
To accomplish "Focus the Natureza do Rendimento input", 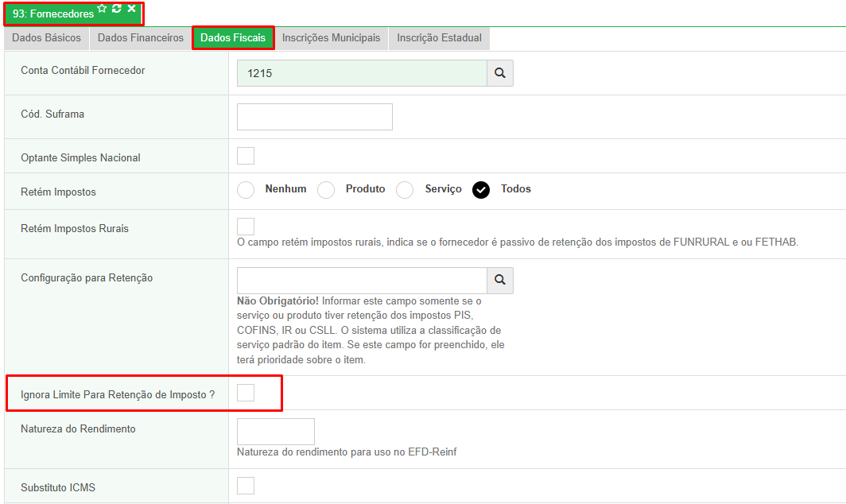I will coord(276,432).
